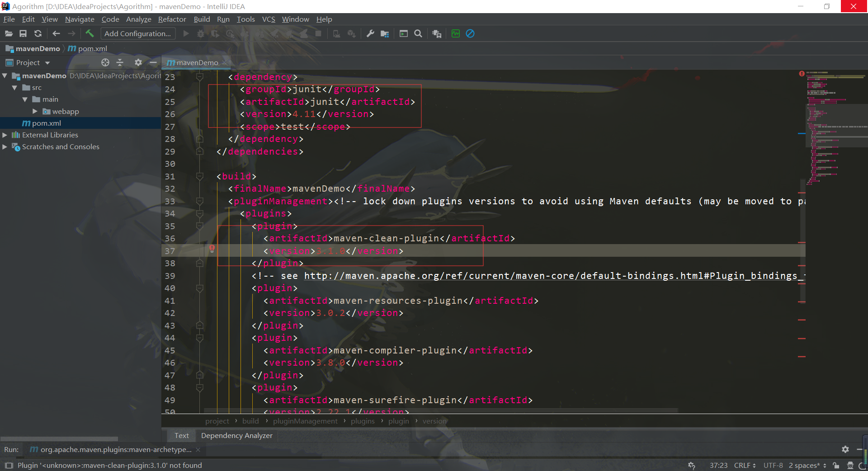Click the Save All disk icon
The height and width of the screenshot is (471, 868).
[23, 33]
